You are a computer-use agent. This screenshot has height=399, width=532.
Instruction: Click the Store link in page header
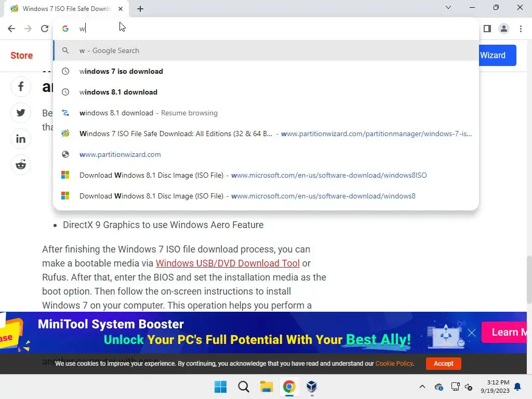tap(22, 55)
